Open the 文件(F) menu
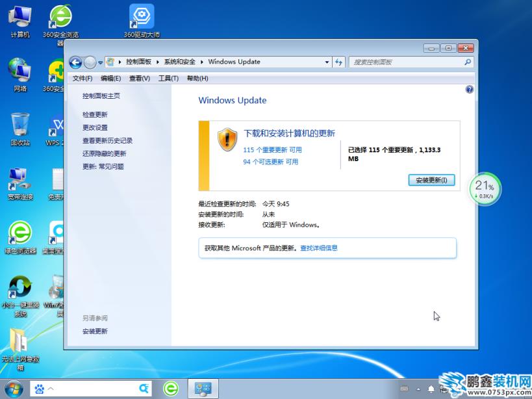 (x=82, y=79)
